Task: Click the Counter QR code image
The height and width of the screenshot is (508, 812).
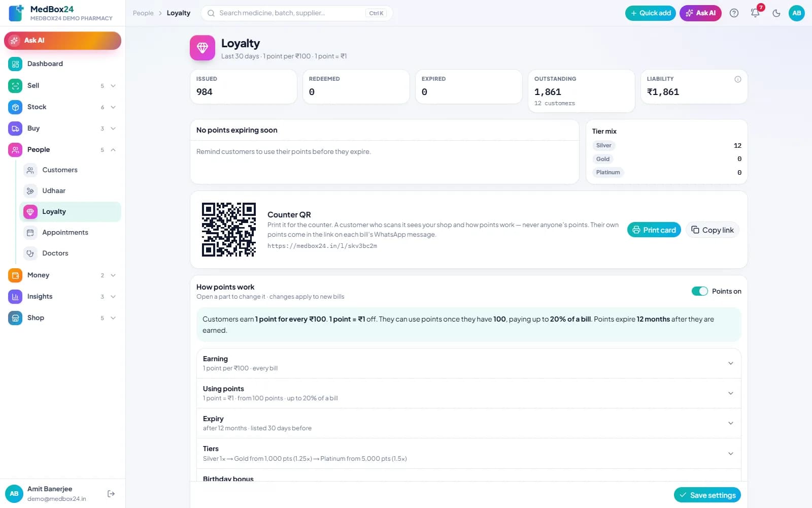Action: click(229, 230)
